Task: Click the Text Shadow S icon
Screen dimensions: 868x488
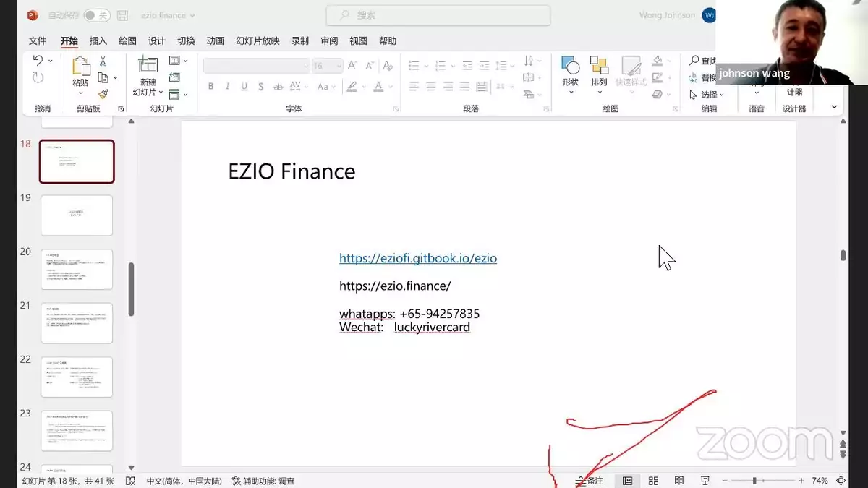Action: point(260,87)
